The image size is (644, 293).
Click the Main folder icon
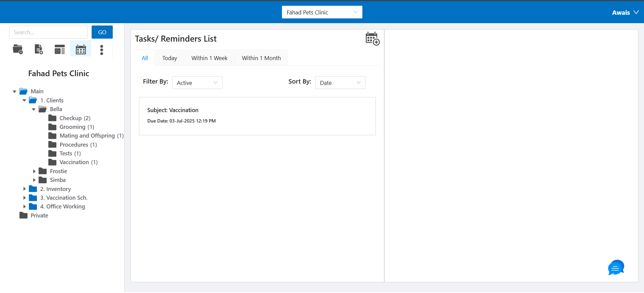click(23, 91)
